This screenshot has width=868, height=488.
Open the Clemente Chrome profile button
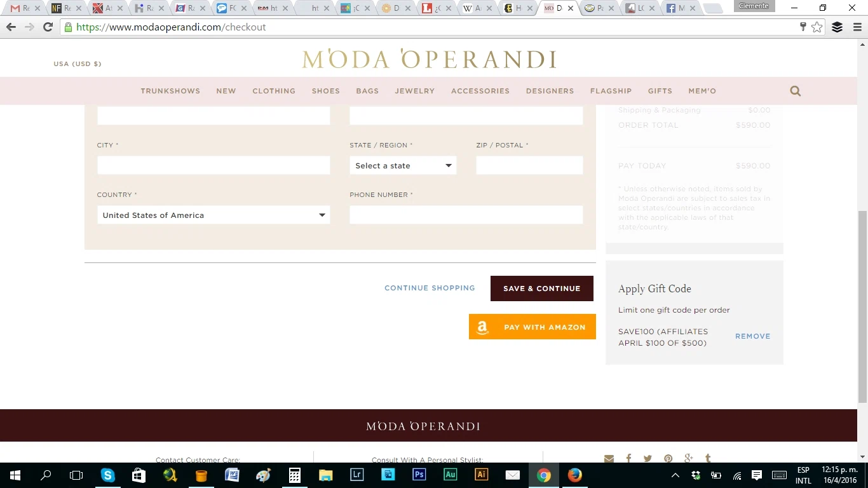(x=754, y=6)
